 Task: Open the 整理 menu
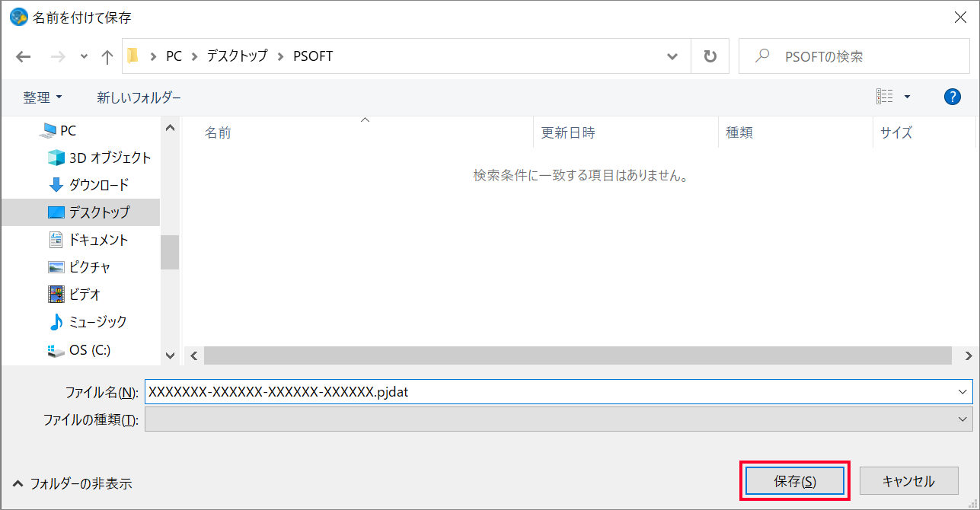click(43, 97)
